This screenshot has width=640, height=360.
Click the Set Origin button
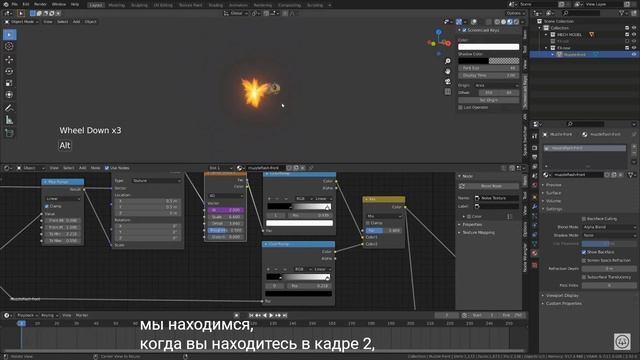[489, 100]
